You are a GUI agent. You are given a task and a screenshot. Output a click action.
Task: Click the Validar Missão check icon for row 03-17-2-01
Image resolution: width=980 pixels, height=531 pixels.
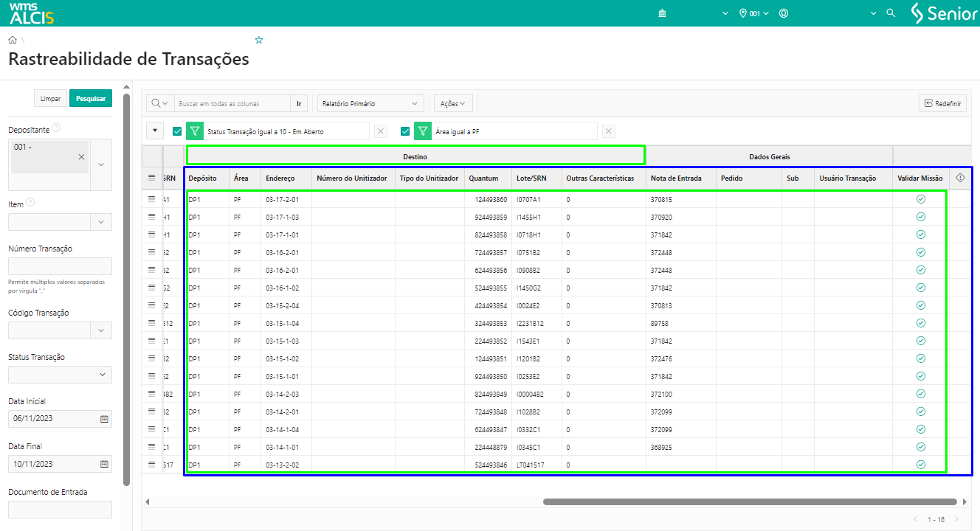pyautogui.click(x=920, y=199)
